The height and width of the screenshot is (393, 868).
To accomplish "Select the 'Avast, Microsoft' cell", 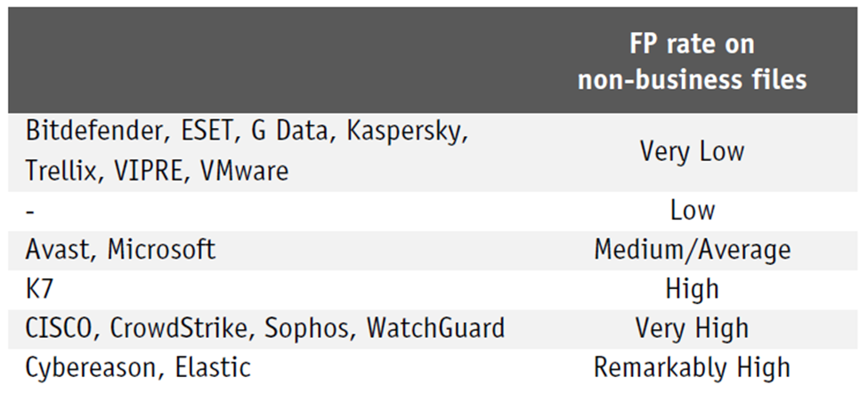I will 120,250.
